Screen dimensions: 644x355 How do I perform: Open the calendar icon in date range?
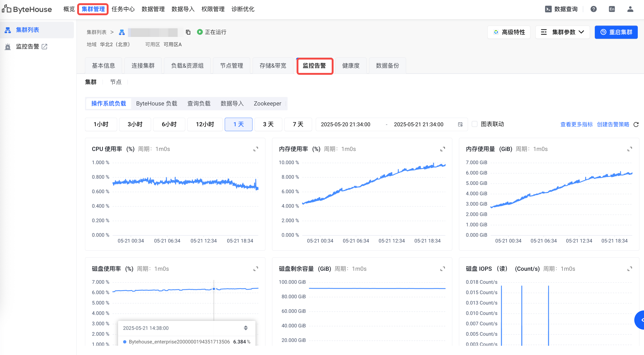point(460,124)
